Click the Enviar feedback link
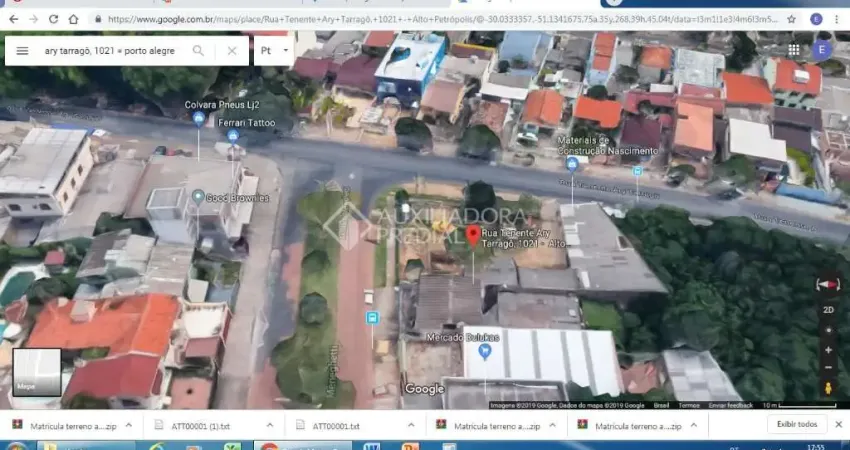Viewport: 850px width, 450px height. coord(731,405)
